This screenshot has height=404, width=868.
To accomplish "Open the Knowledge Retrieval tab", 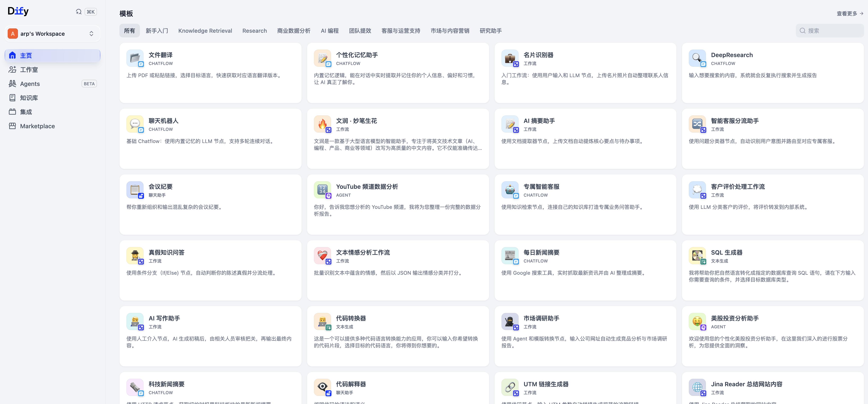I will point(205,31).
